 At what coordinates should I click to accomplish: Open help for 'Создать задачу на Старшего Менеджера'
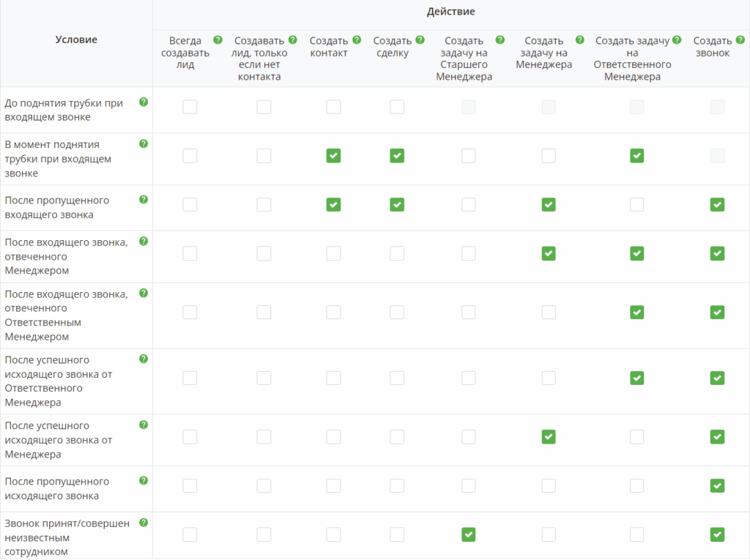point(500,40)
